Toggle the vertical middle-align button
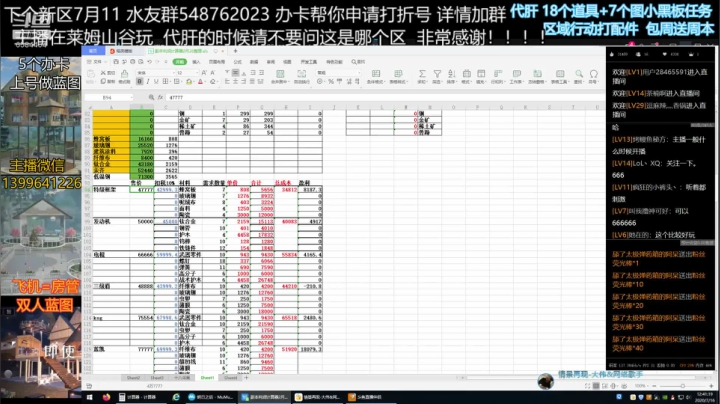 point(235,73)
